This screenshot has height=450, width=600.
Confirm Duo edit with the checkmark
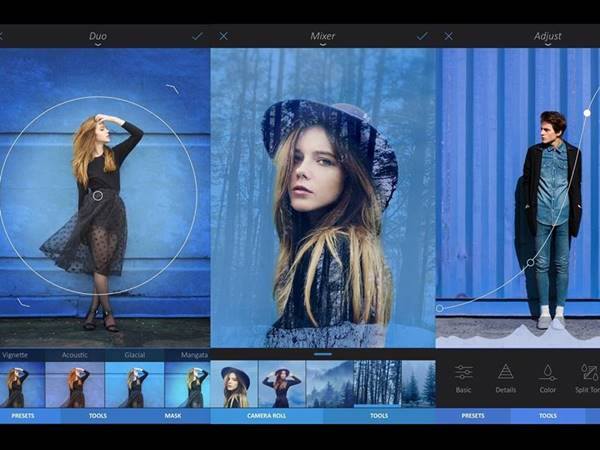click(x=197, y=36)
